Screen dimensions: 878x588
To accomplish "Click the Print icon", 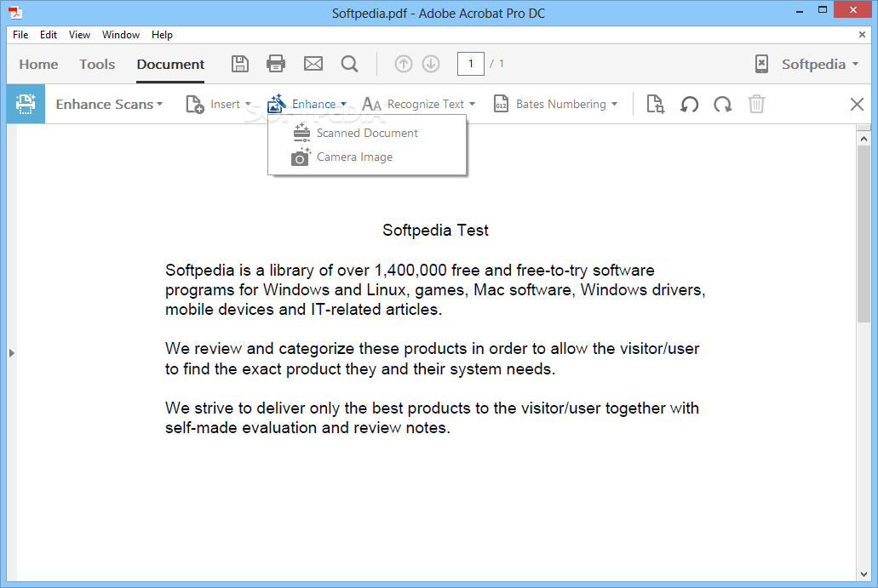I will (x=276, y=64).
